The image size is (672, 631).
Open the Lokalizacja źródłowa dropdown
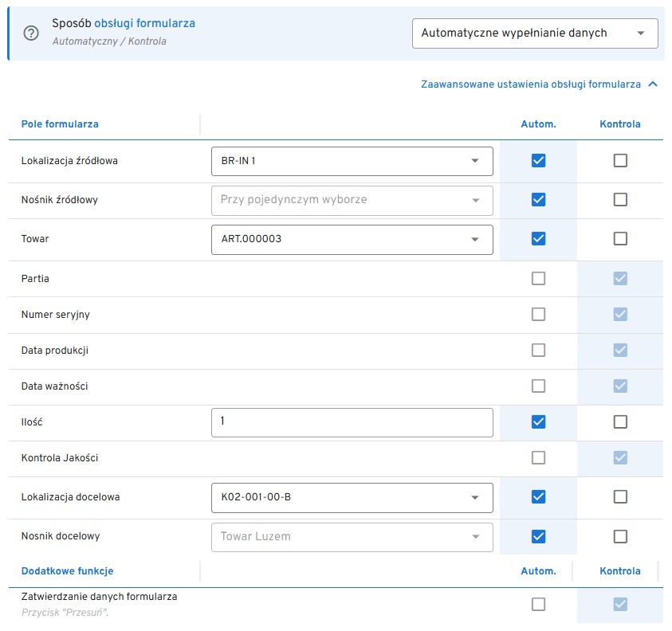click(352, 161)
